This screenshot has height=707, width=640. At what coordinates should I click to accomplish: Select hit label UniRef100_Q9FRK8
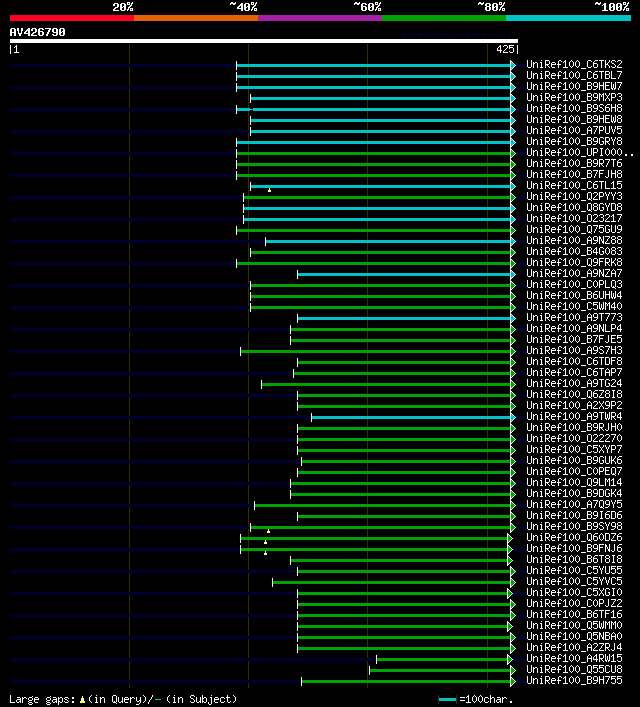point(574,262)
